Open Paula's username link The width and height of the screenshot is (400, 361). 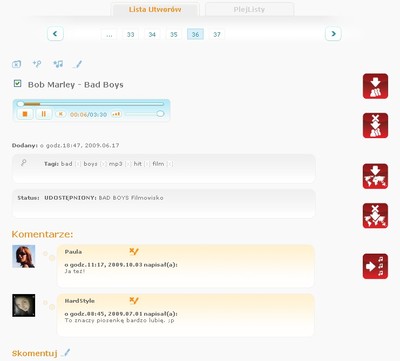pyautogui.click(x=73, y=252)
